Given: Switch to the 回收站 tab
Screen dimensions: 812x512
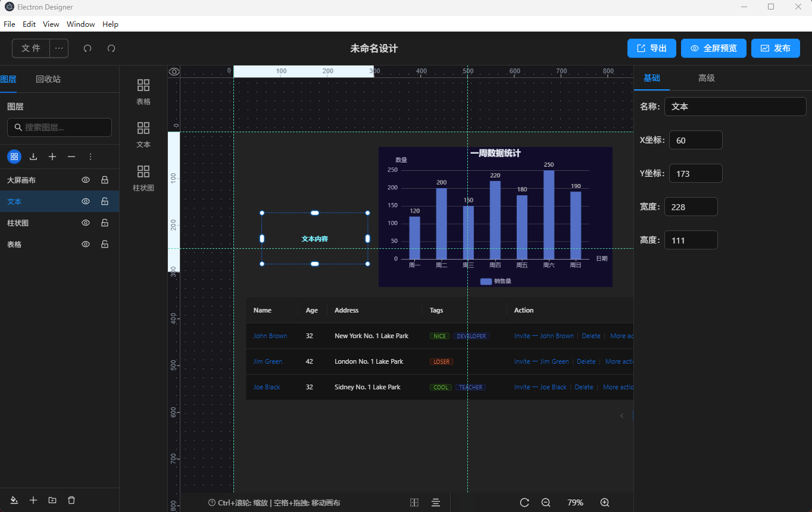Looking at the screenshot, I should click(48, 79).
